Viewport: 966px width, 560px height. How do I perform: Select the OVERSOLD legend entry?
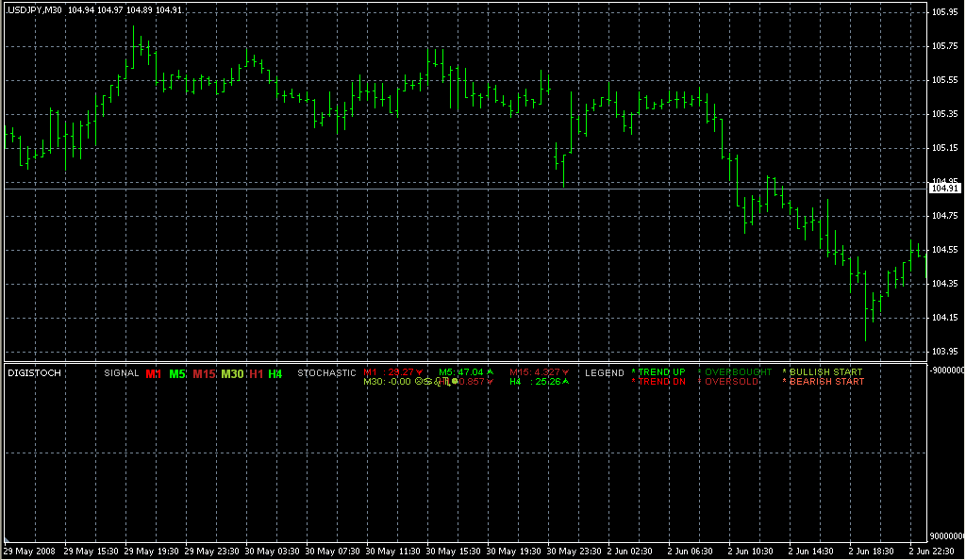(x=731, y=382)
